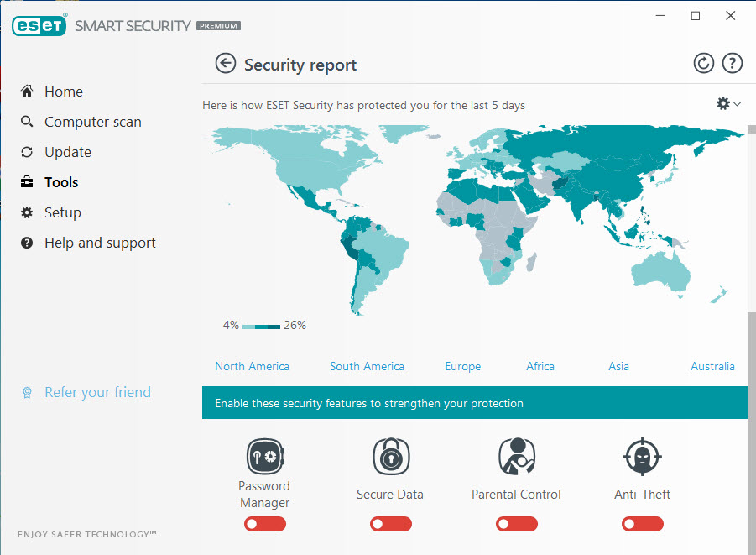Click the 'Enable these security features' banner

[x=475, y=402]
